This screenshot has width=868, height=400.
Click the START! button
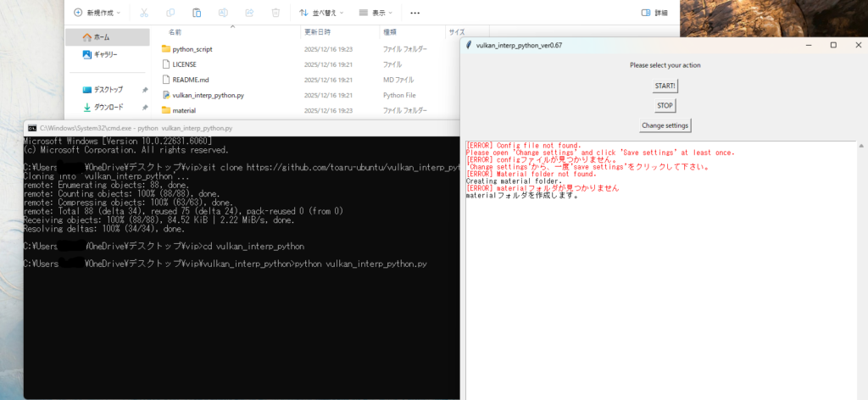pos(665,86)
